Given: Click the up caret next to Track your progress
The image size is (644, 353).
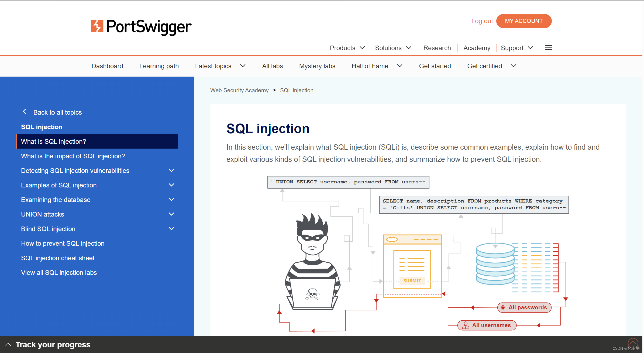Looking at the screenshot, I should point(8,345).
